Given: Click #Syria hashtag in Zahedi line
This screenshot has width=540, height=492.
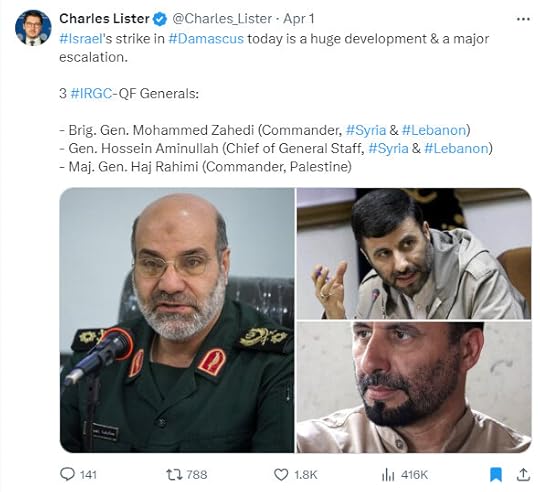Looking at the screenshot, I should [366, 130].
